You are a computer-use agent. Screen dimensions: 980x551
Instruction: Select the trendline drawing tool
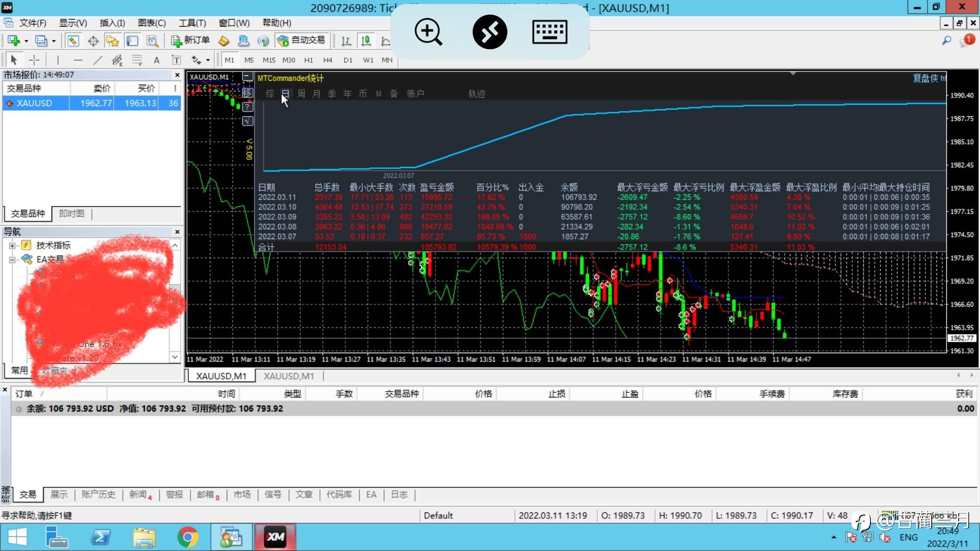98,60
